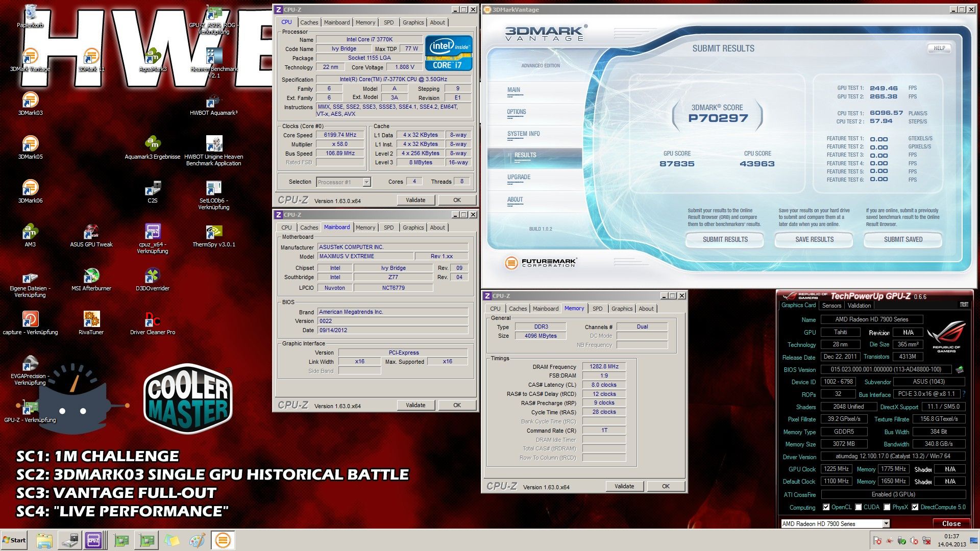Open Paint from the taskbar
Screen dimensions: 980x551
tap(197, 540)
